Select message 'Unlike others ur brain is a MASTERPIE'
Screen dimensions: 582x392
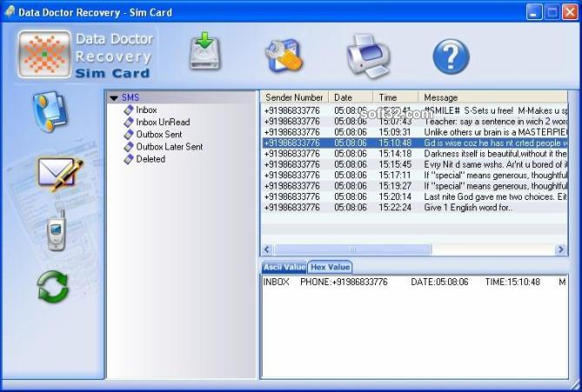415,132
